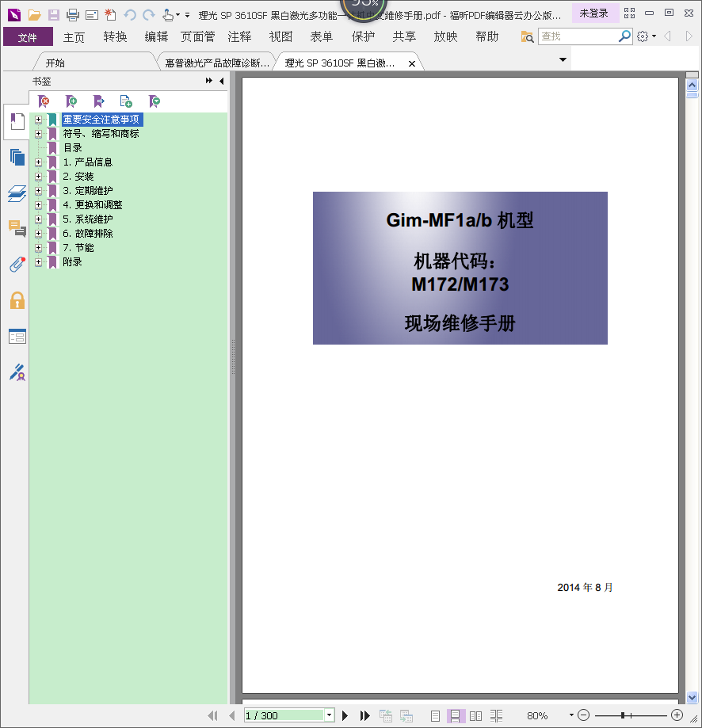Open the 注释 ribbon tab
Screen dimensions: 702x728
coord(239,36)
